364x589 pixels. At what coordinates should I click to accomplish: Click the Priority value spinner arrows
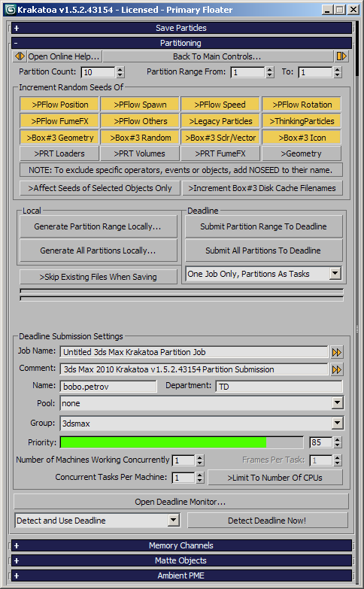[338, 442]
